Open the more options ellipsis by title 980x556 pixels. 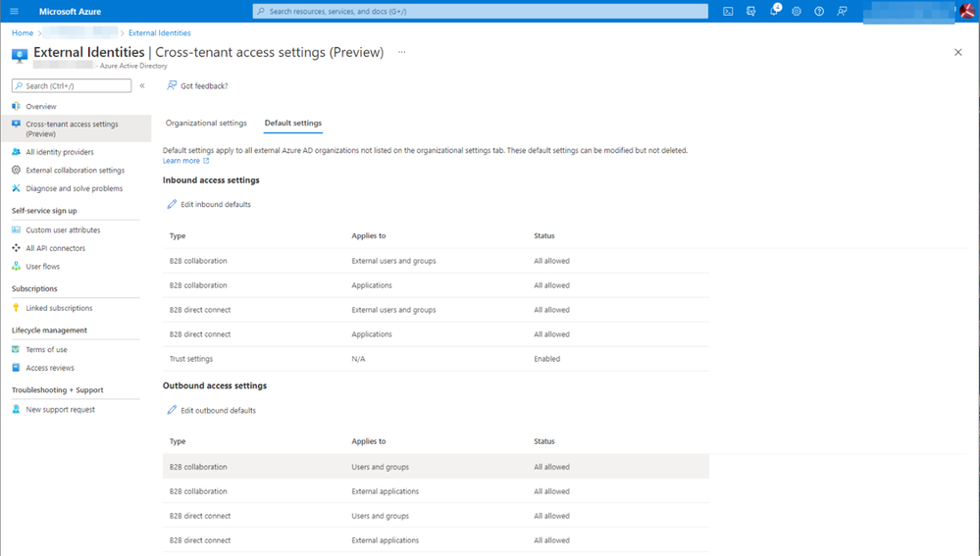pos(402,53)
